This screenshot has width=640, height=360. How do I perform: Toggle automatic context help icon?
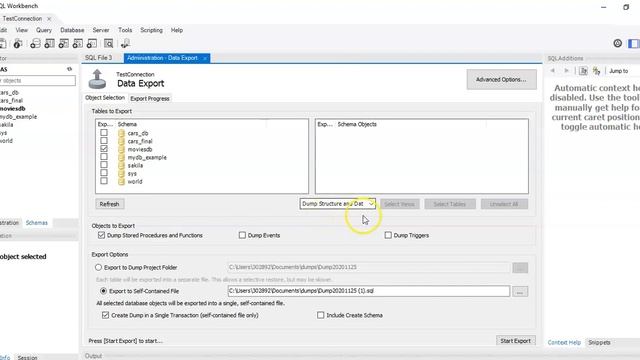pos(596,71)
